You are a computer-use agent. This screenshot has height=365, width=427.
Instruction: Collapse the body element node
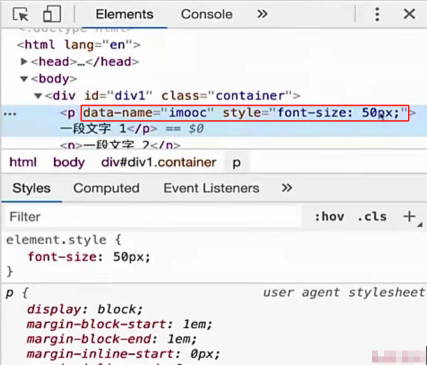pyautogui.click(x=24, y=79)
